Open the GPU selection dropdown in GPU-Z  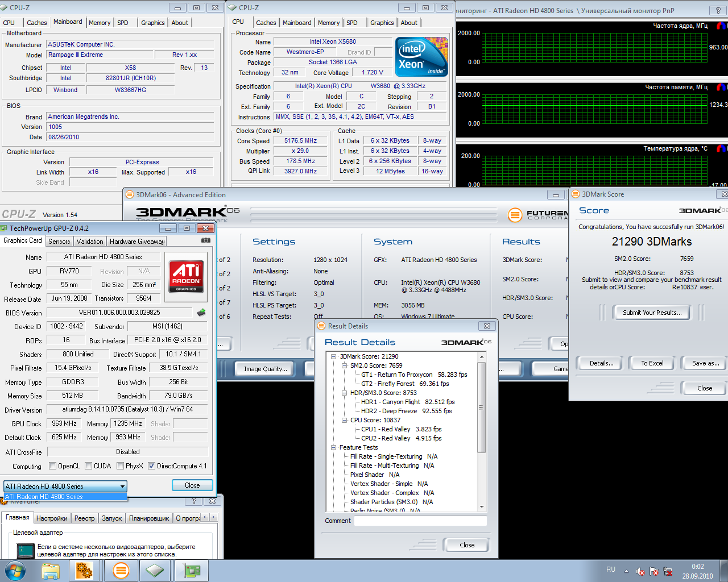(x=65, y=487)
